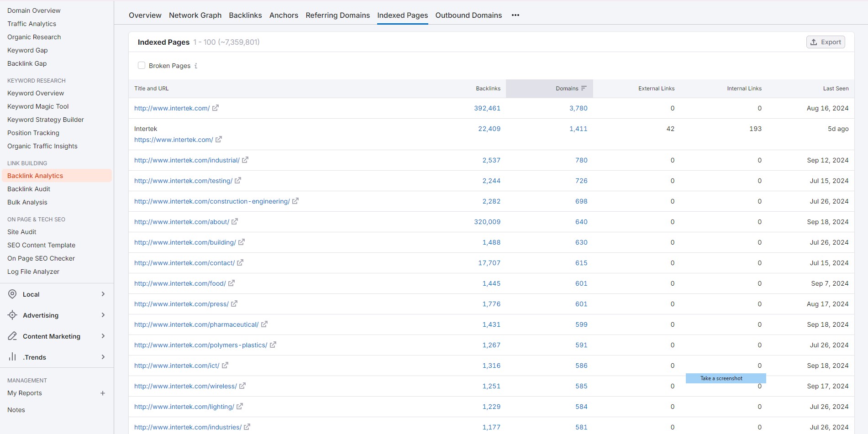868x434 pixels.
Task: Open Site Audit in sidebar
Action: pos(21,232)
